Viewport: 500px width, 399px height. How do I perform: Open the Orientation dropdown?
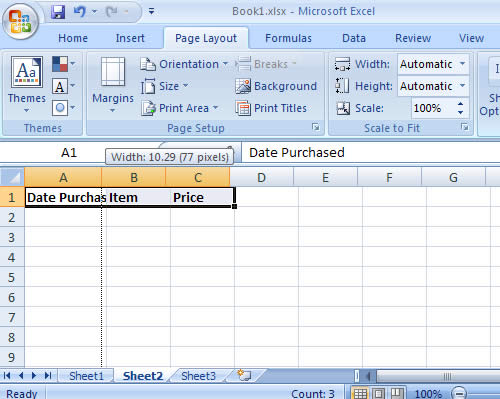point(184,64)
